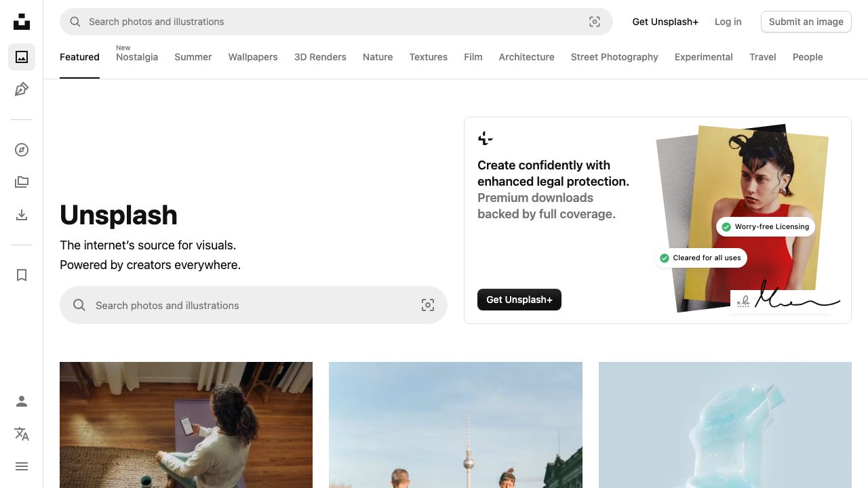Open the Architecture tab

point(527,57)
